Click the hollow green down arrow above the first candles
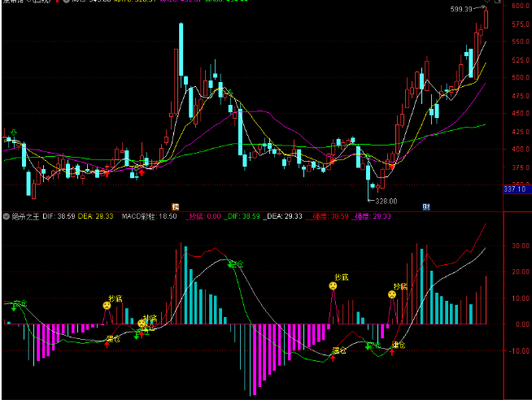This screenshot has width=532, height=400. click(x=14, y=132)
